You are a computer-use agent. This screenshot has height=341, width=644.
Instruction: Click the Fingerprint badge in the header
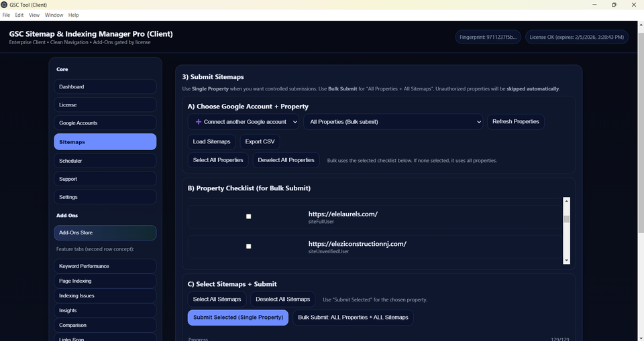coord(488,38)
